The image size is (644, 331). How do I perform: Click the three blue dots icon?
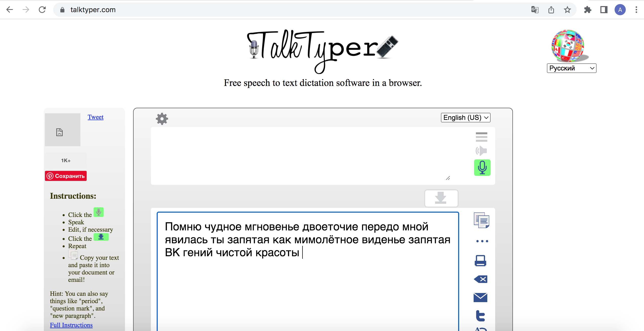pyautogui.click(x=482, y=241)
